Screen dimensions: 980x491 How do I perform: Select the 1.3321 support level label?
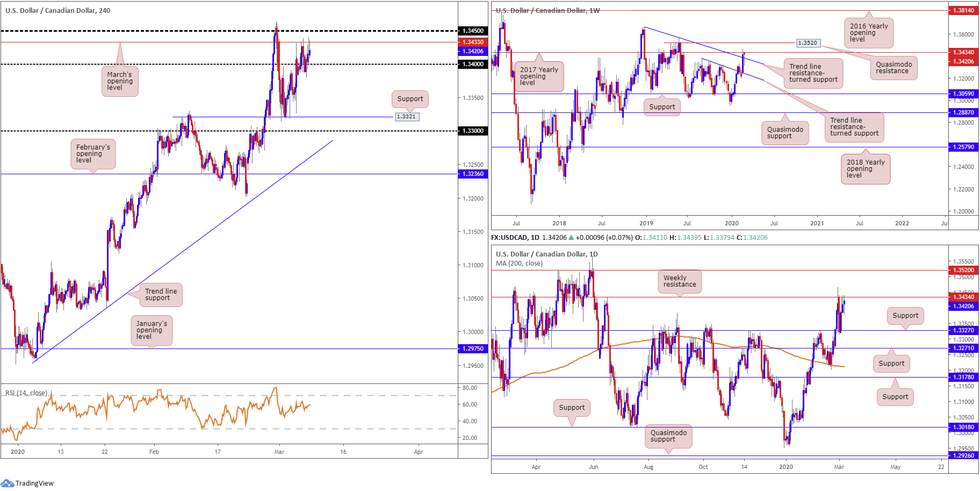(x=406, y=117)
